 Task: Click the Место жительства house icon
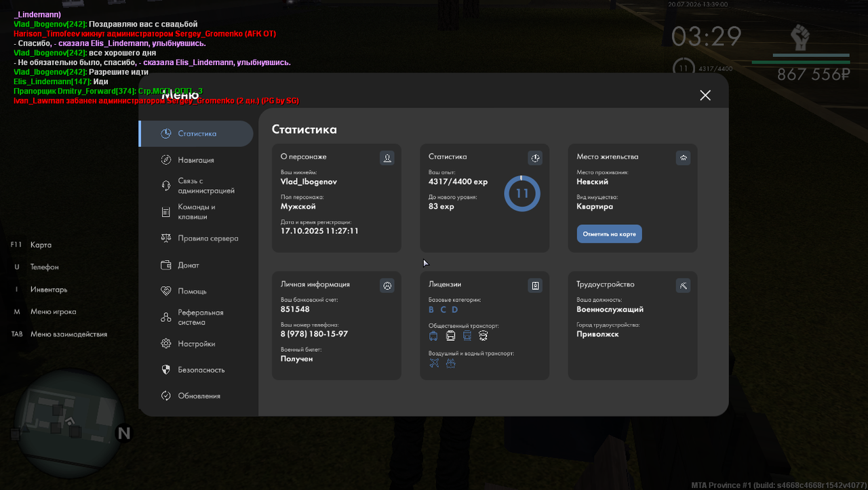tap(683, 158)
